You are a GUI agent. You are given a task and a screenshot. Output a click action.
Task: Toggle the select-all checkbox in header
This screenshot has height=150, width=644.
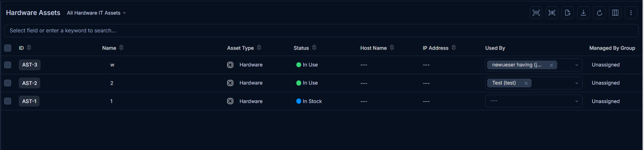tap(8, 48)
